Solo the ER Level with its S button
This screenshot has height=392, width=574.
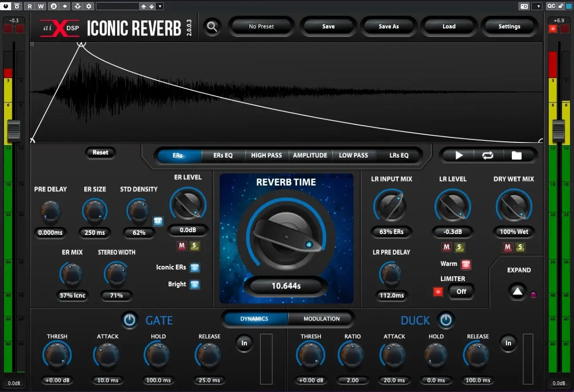pyautogui.click(x=194, y=246)
